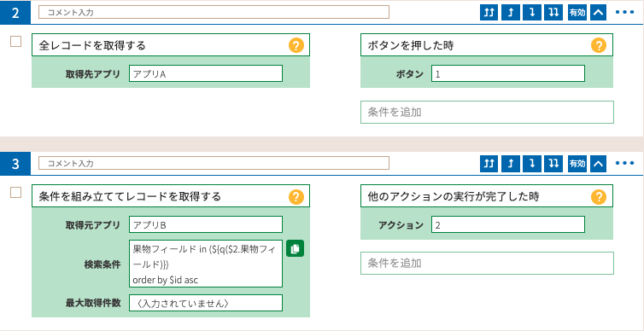The width and height of the screenshot is (644, 331).
Task: Open help for ボタンを押した時 condition
Action: click(x=599, y=45)
